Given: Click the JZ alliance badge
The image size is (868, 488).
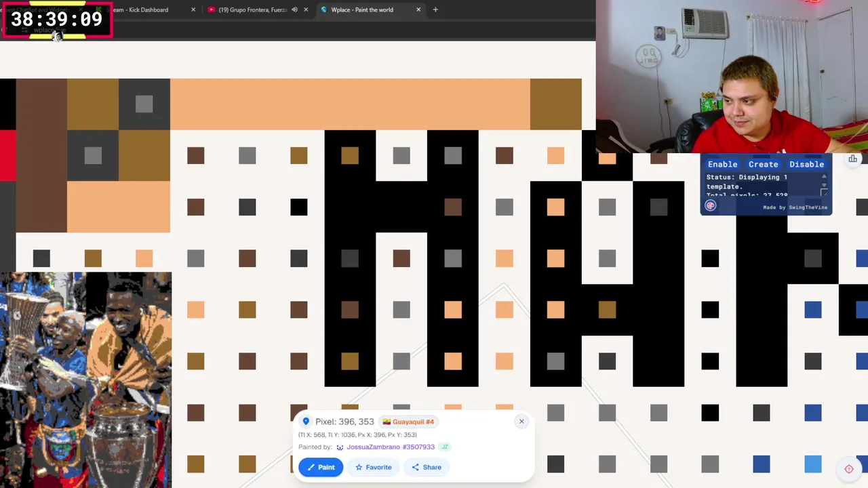Looking at the screenshot, I should [x=445, y=447].
